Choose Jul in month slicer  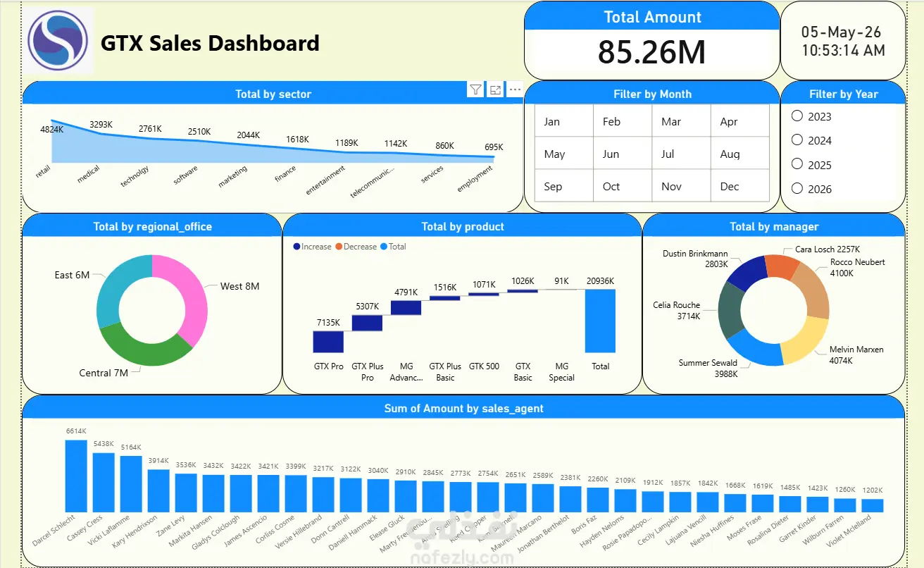coord(681,154)
